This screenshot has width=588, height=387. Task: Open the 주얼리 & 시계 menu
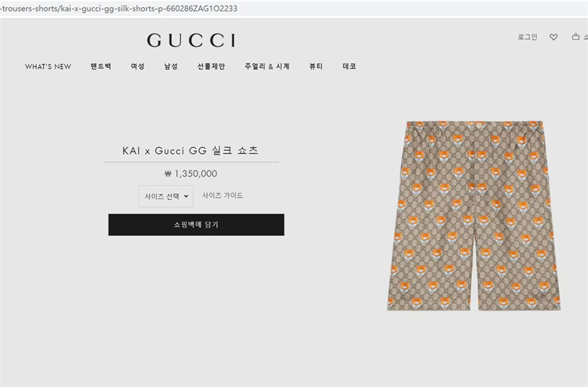click(x=267, y=66)
